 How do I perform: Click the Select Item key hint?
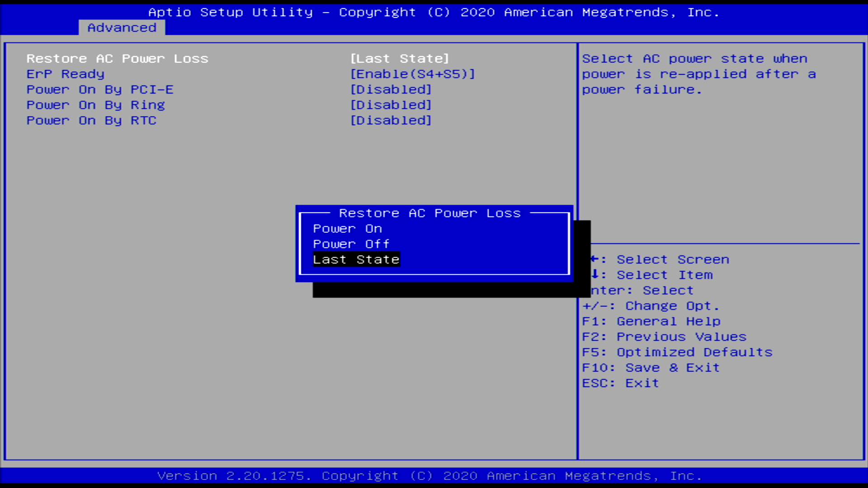coord(651,275)
